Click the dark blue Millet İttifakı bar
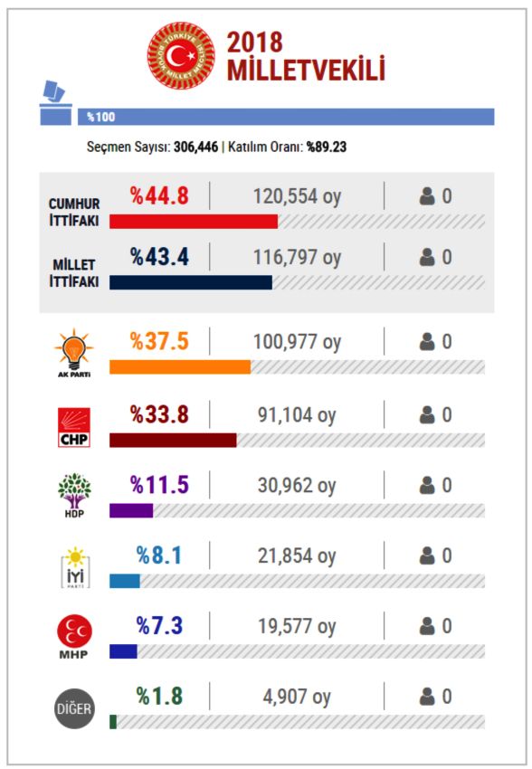Image resolution: width=532 pixels, height=769 pixels. (191, 282)
